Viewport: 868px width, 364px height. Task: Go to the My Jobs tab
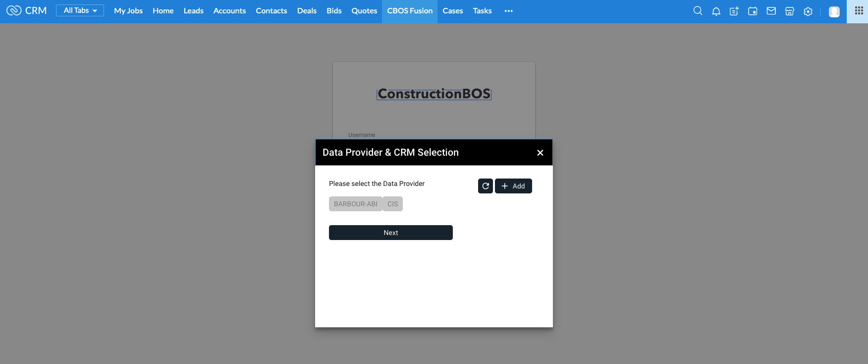128,10
